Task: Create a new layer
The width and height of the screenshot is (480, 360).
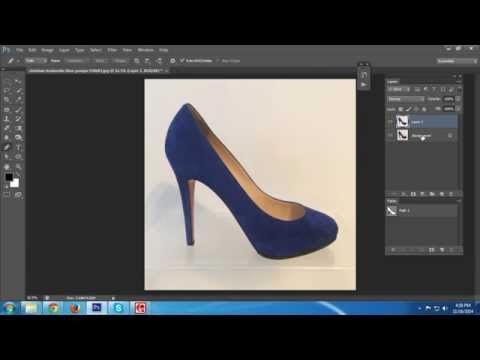Action: tap(442, 194)
